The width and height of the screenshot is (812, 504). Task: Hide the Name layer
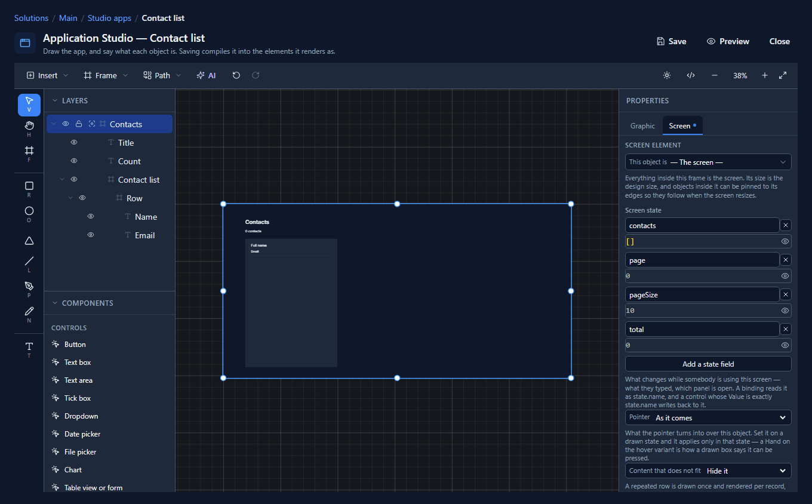[91, 217]
